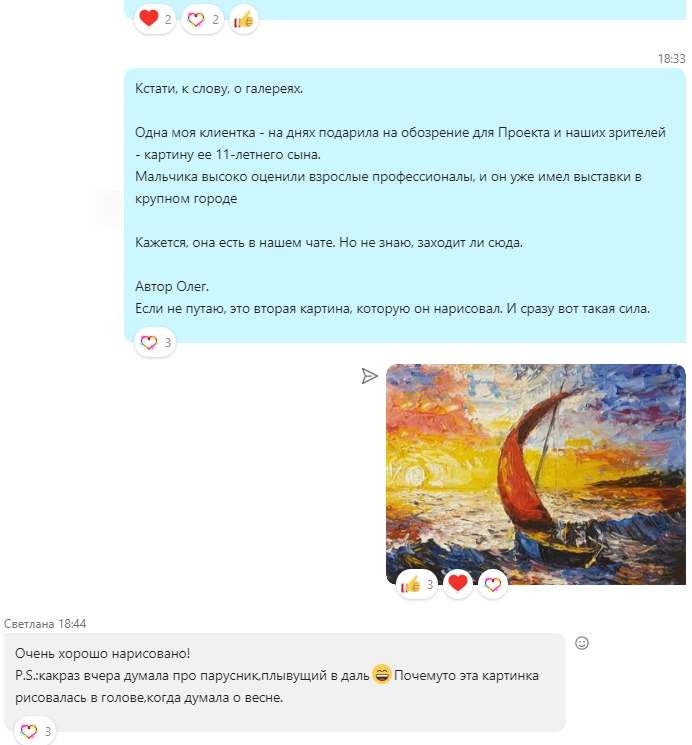Screen dimensions: 692x745
Task: Click red heart reaction under the painting
Action: coord(458,583)
